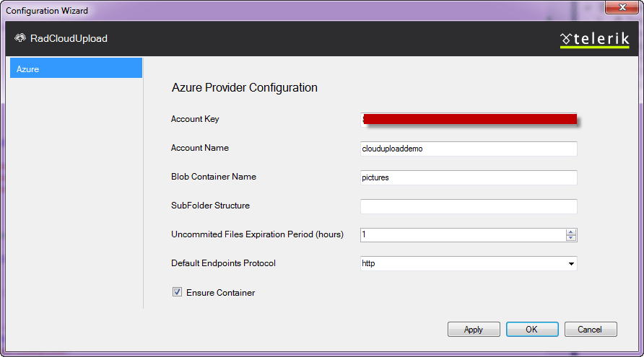Screen dimensions: 644x357
Task: Click the SubFolder Structure label
Action: click(x=210, y=205)
